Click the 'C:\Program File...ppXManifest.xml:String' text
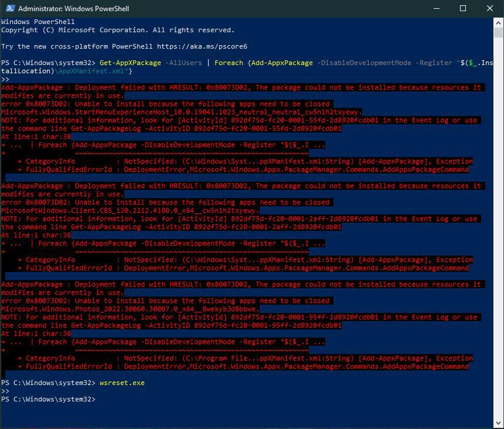Screen dimensions: 504x429 (x=268, y=358)
